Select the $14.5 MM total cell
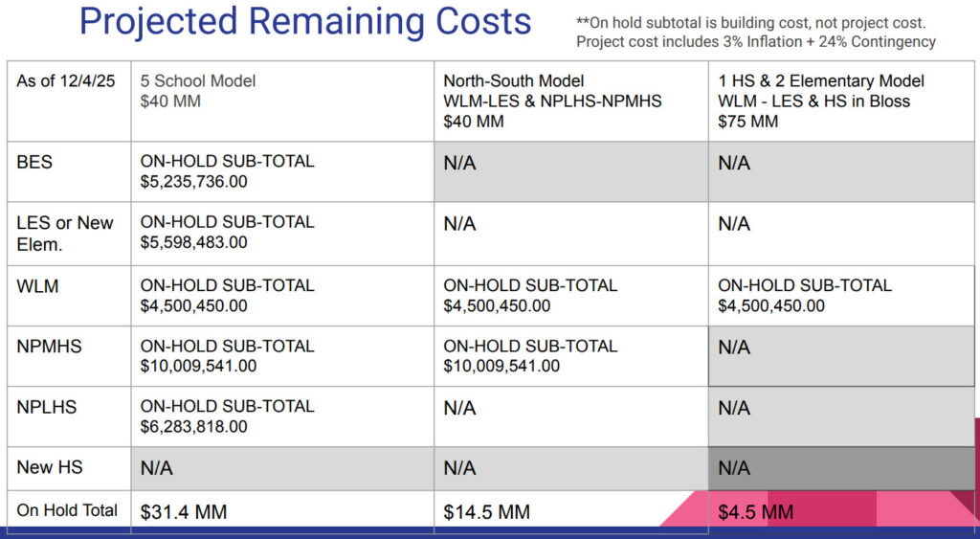This screenshot has height=539, width=980. [486, 512]
